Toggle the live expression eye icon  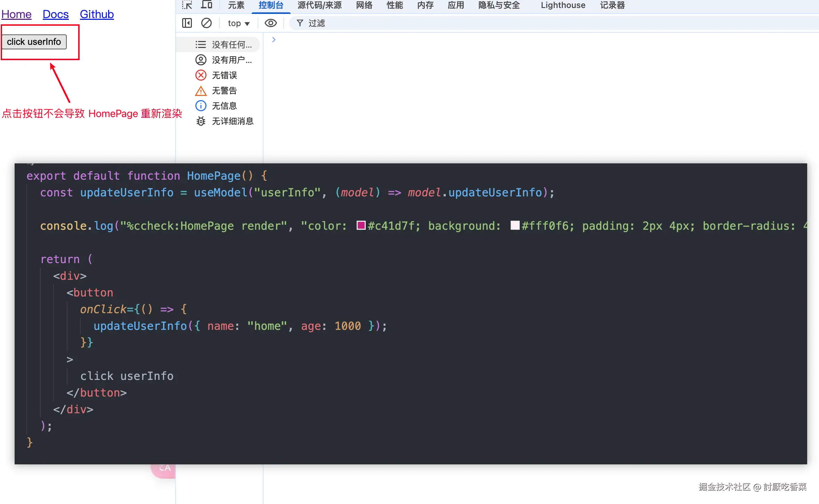click(270, 23)
